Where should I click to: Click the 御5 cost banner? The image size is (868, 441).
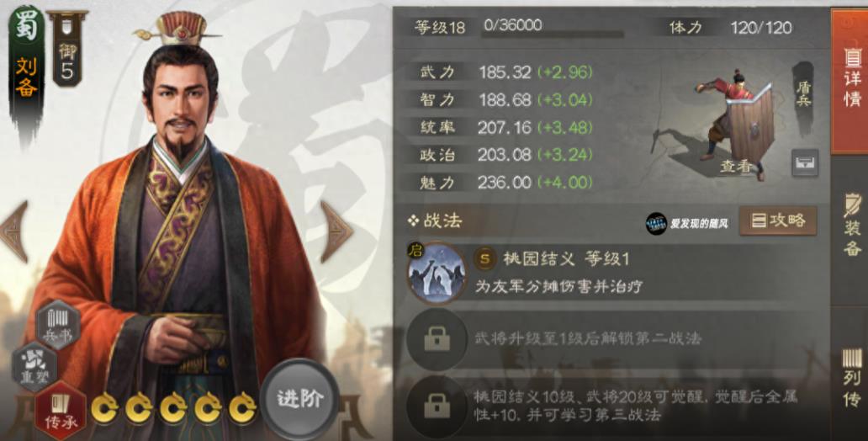[67, 49]
